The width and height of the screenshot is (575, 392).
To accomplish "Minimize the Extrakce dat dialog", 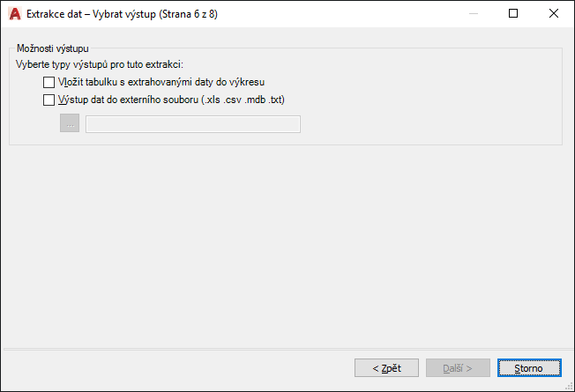I will [x=473, y=14].
